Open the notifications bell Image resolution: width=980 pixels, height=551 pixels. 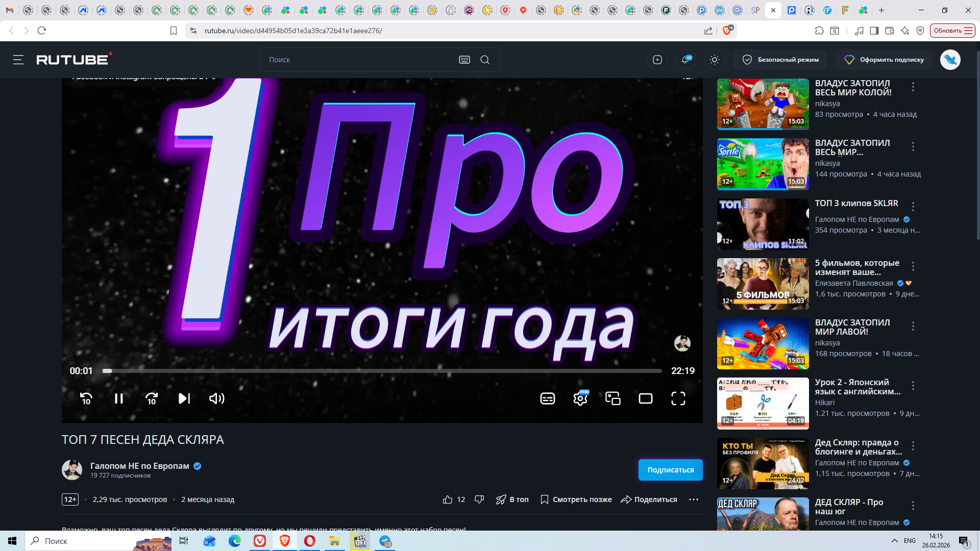pos(685,60)
